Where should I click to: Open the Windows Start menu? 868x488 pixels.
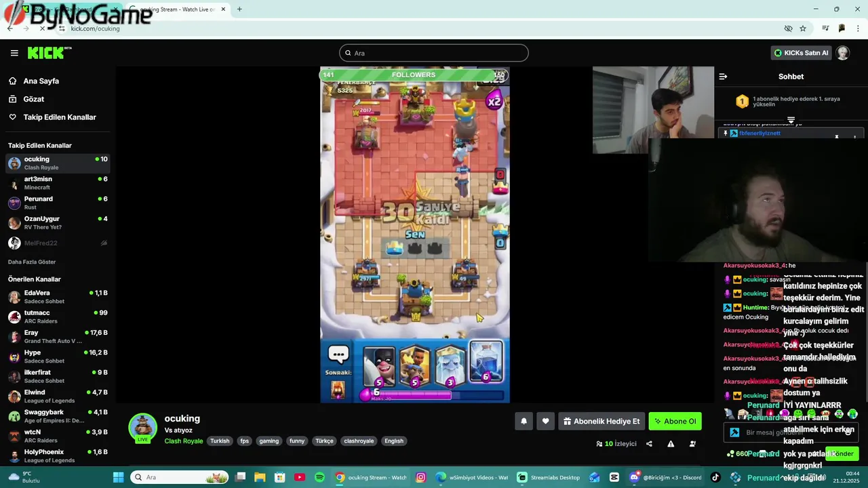(119, 477)
